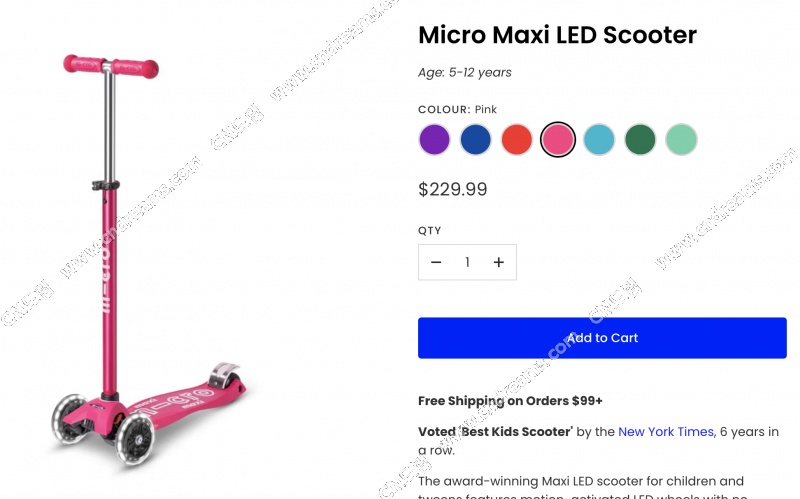Increase quantity with the plus icon
Screen dimensions: 800x499
pos(498,263)
